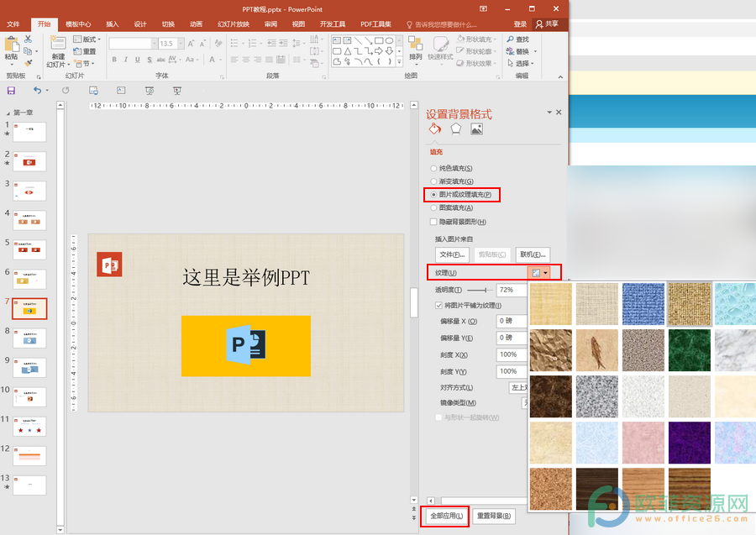Open the Select dropdown in editing group
The width and height of the screenshot is (756, 535).
tap(521, 63)
